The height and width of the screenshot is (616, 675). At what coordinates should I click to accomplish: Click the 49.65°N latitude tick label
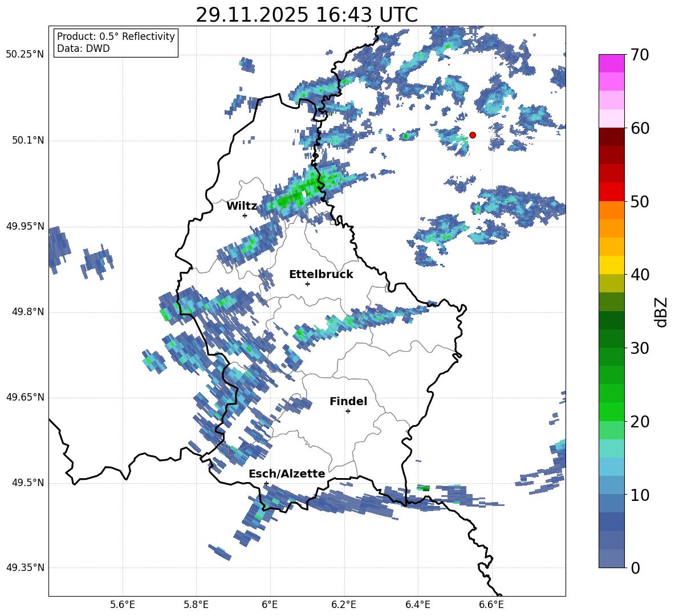click(x=25, y=397)
